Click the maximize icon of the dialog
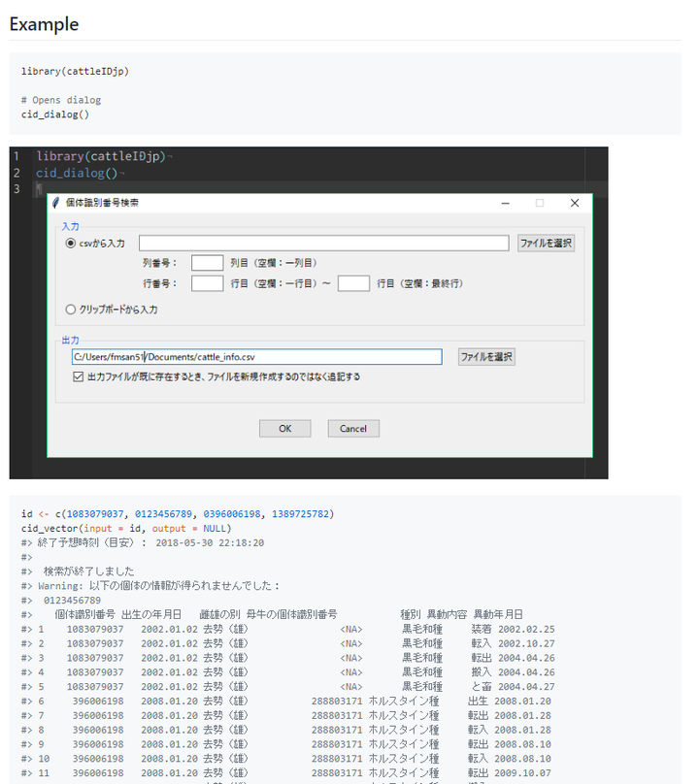The height and width of the screenshot is (784, 699). [540, 203]
